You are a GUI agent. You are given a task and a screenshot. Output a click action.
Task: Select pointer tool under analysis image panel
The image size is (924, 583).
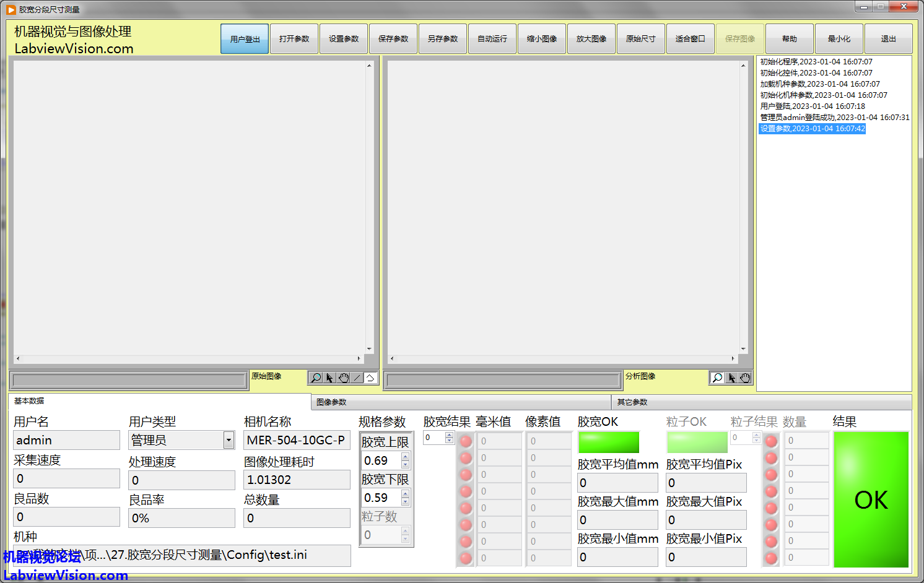coord(731,378)
